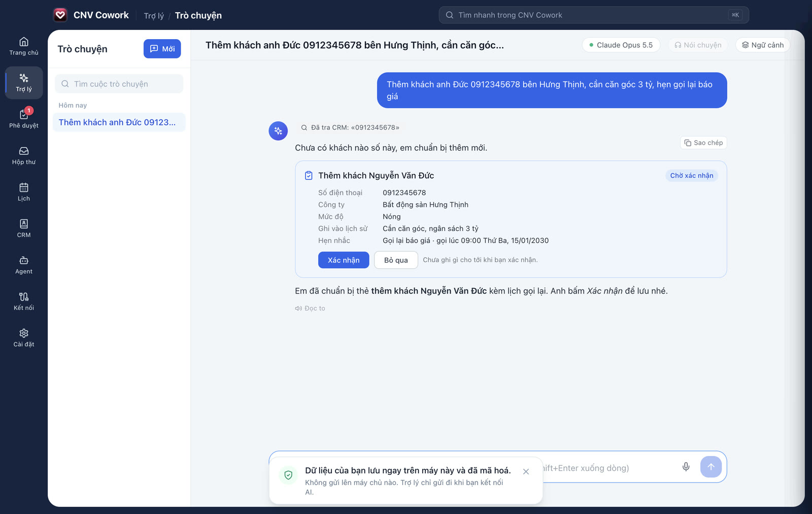This screenshot has width=812, height=514.
Task: Click the microphone voice input icon
Action: [686, 467]
